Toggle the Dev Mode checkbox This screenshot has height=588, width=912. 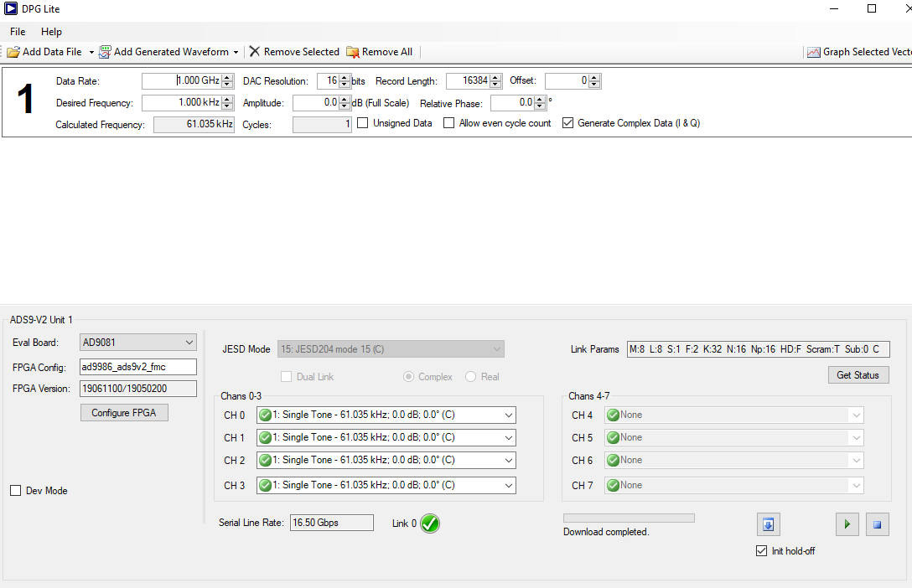pos(16,490)
